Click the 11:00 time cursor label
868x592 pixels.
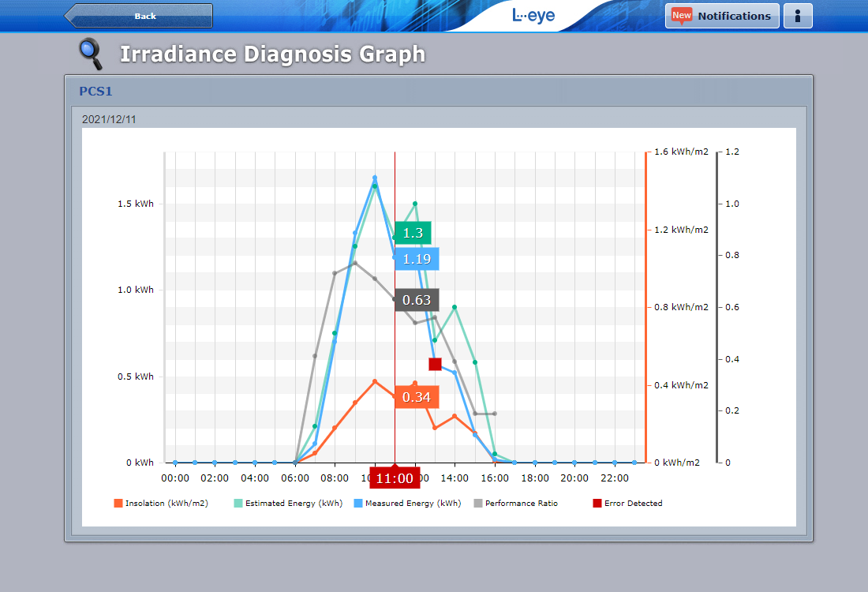coord(395,478)
